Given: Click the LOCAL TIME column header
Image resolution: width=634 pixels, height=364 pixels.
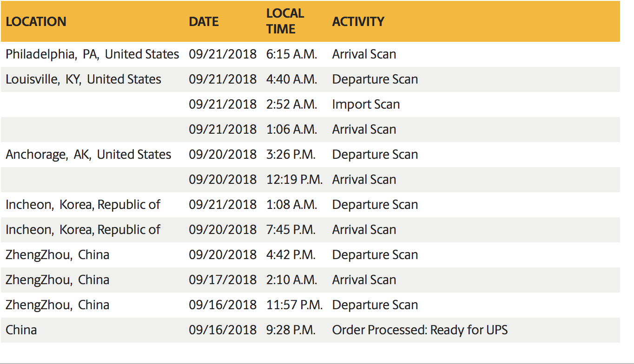Looking at the screenshot, I should [x=285, y=21].
